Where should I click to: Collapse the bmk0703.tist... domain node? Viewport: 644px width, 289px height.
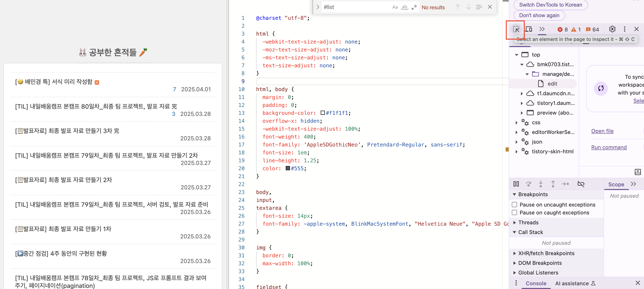(x=522, y=64)
